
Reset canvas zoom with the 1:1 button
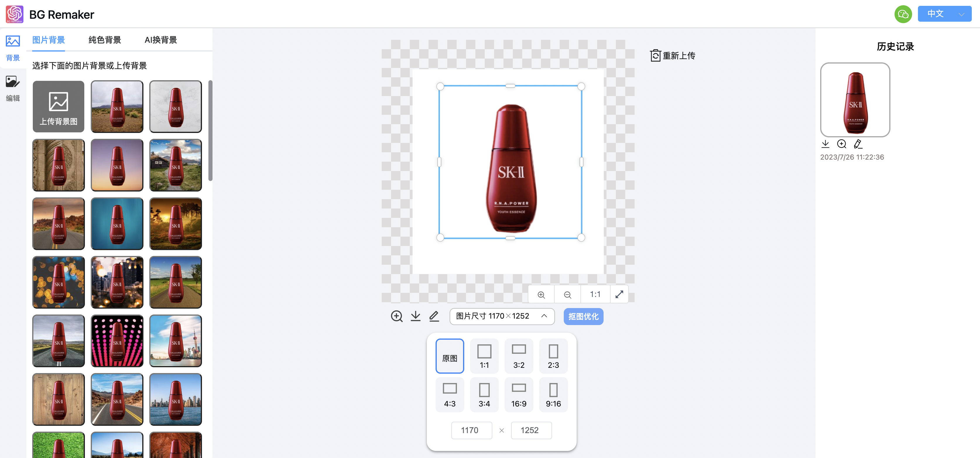point(595,294)
